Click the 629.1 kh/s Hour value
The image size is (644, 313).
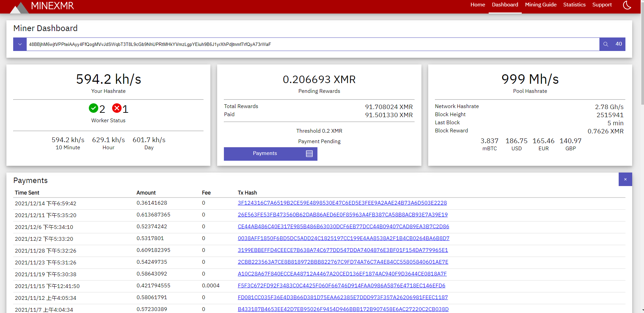(x=108, y=140)
